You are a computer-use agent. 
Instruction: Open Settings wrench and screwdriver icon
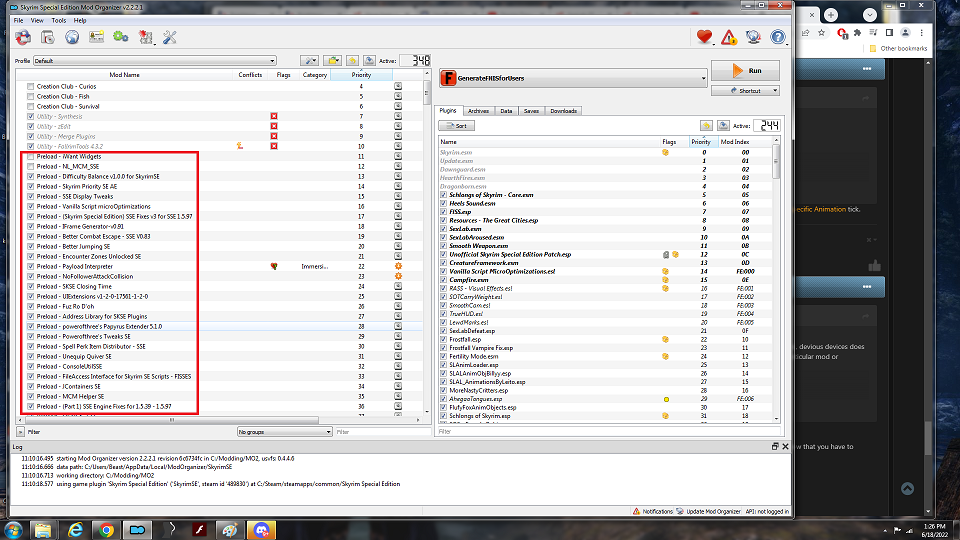[x=170, y=37]
